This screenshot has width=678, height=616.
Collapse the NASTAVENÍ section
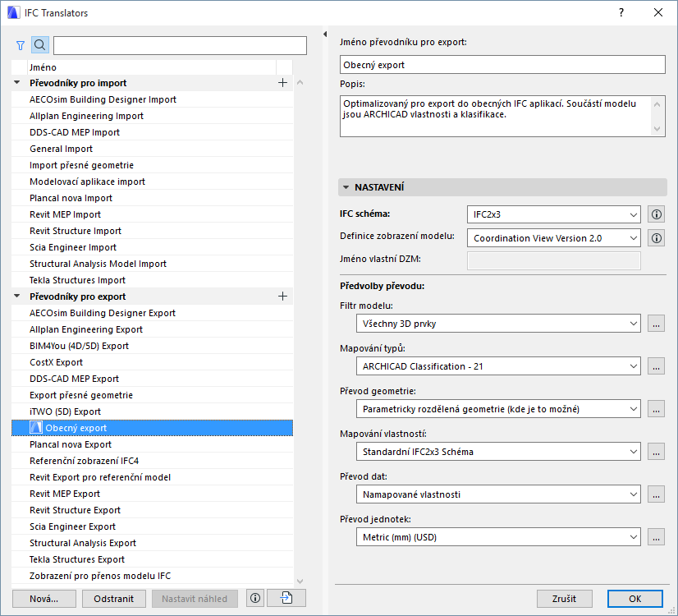tap(346, 187)
